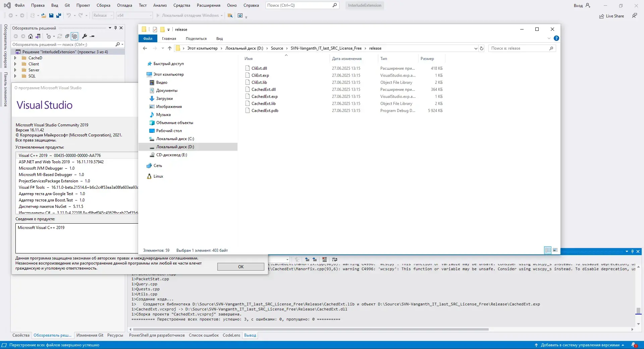
Task: Click Home icon in Solution Explorer toolbar
Action: click(31, 36)
